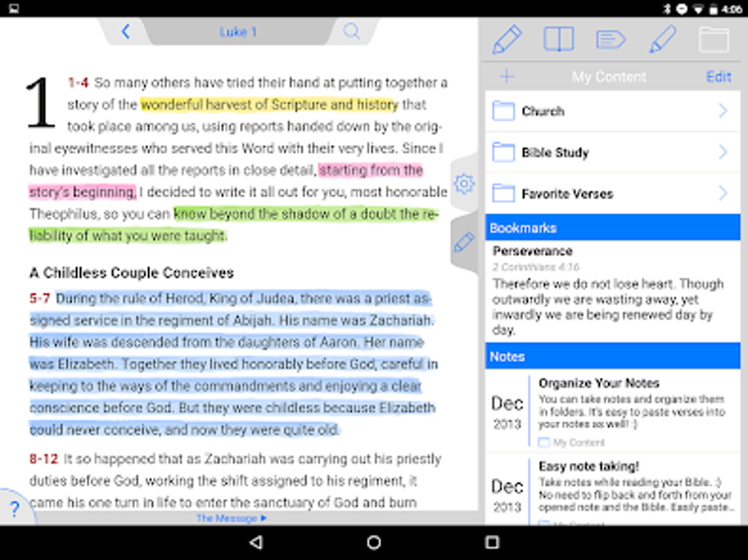Tap the pink highlighted starting from the text
Image resolution: width=748 pixels, height=560 pixels.
coord(370,170)
